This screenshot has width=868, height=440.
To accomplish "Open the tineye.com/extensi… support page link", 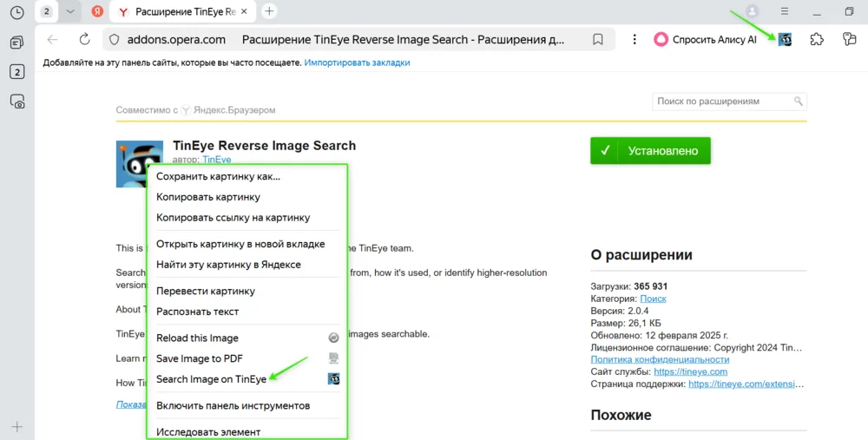I will coord(746,384).
